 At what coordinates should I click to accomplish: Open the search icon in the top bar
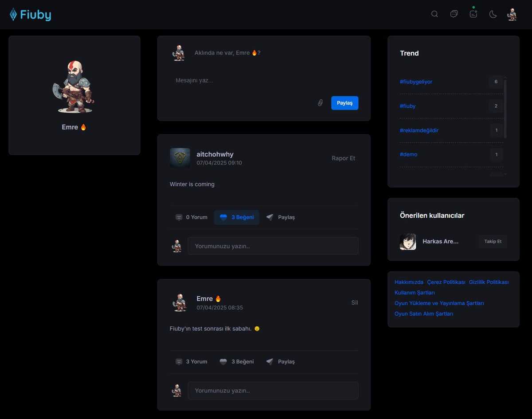pos(434,14)
